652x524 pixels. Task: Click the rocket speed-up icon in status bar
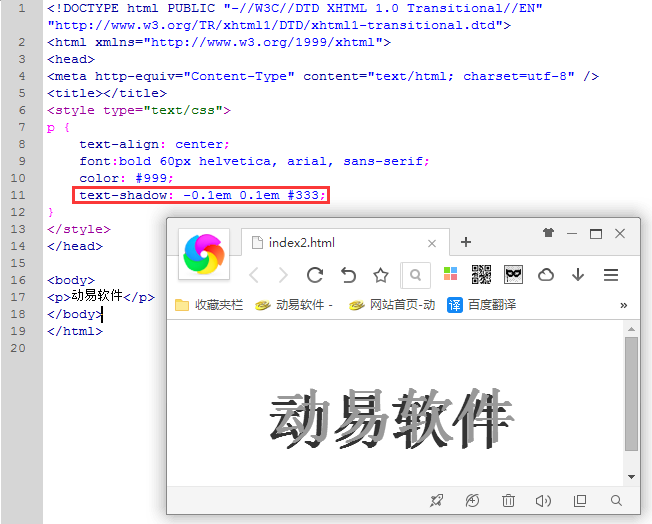pyautogui.click(x=436, y=500)
